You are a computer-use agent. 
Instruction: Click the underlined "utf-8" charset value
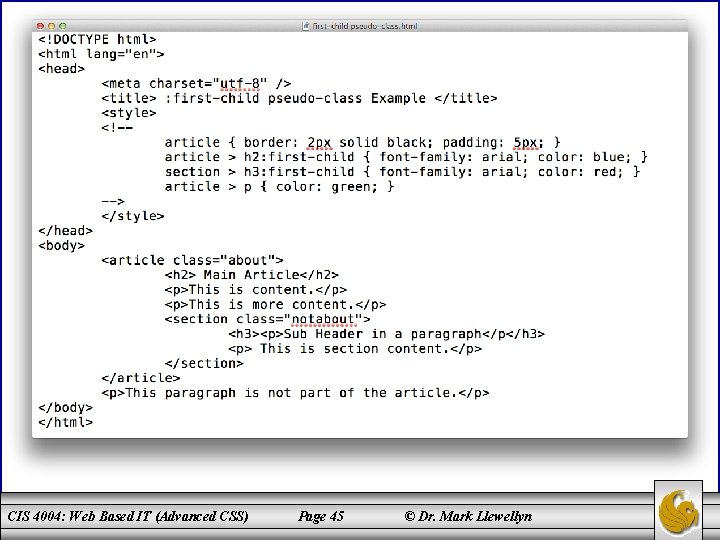point(240,84)
